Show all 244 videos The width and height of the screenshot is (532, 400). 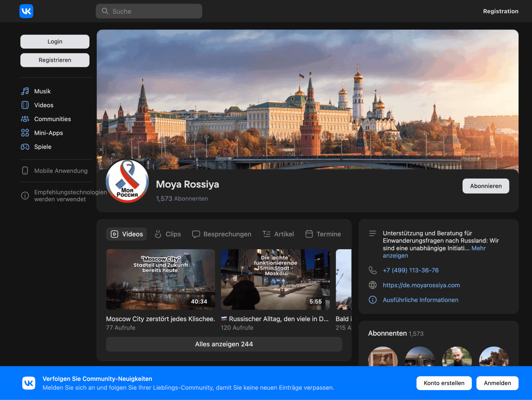coord(224,344)
